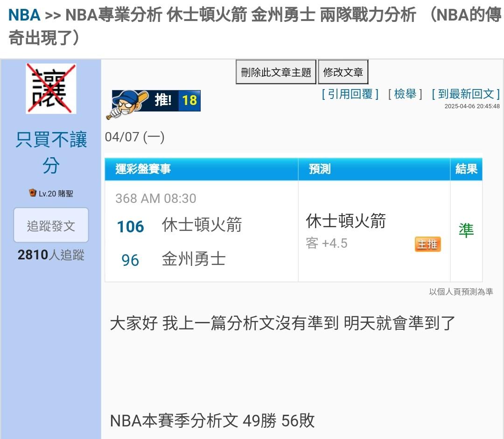Select the 休士頓火箭 team row with score 106
Viewport: 504px width, 439px height.
tap(179, 225)
